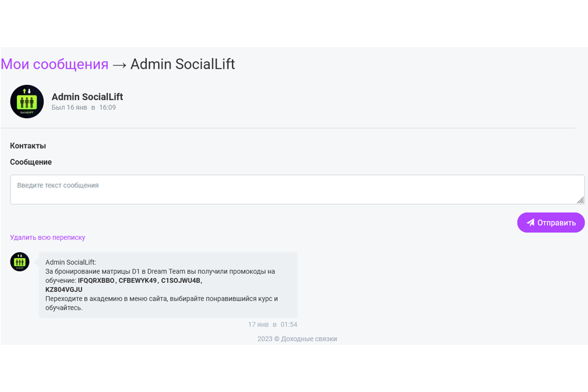This screenshot has width=588, height=392.
Task: Click the paper plane send icon
Action: pos(531,222)
